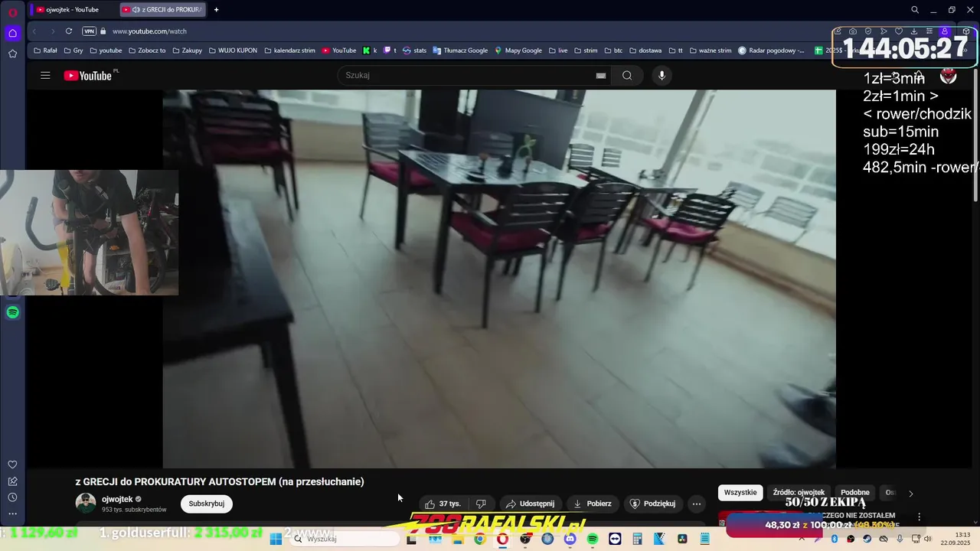Screen dimensions: 980x551
Task: Open the Rafał bookmarks folder
Action: point(45,51)
